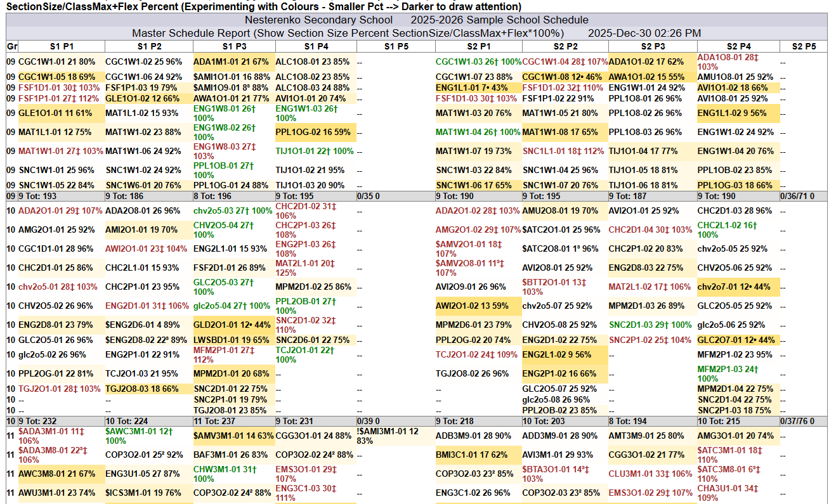Select the dark-highlighted GLD2O1-01 44% cell
Screen dimensions: 829x504
point(232,325)
